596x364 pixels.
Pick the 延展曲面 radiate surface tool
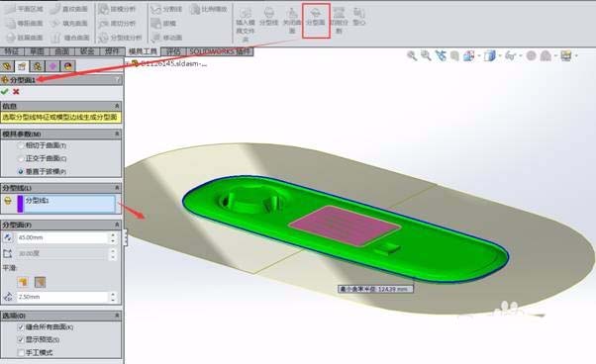point(25,38)
